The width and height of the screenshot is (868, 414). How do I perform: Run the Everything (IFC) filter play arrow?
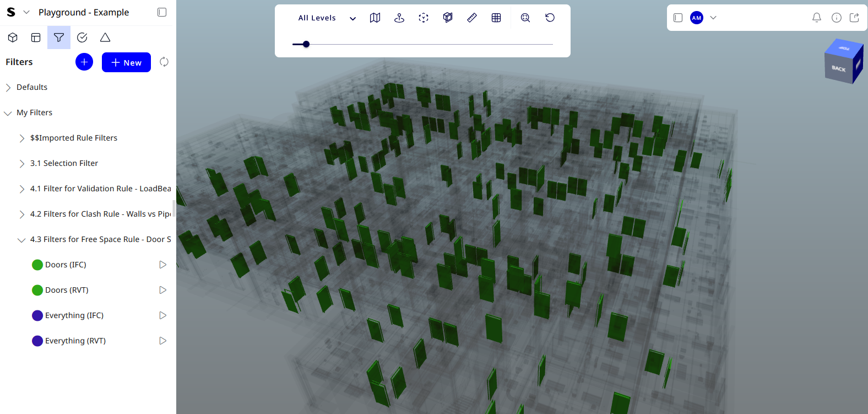[162, 315]
